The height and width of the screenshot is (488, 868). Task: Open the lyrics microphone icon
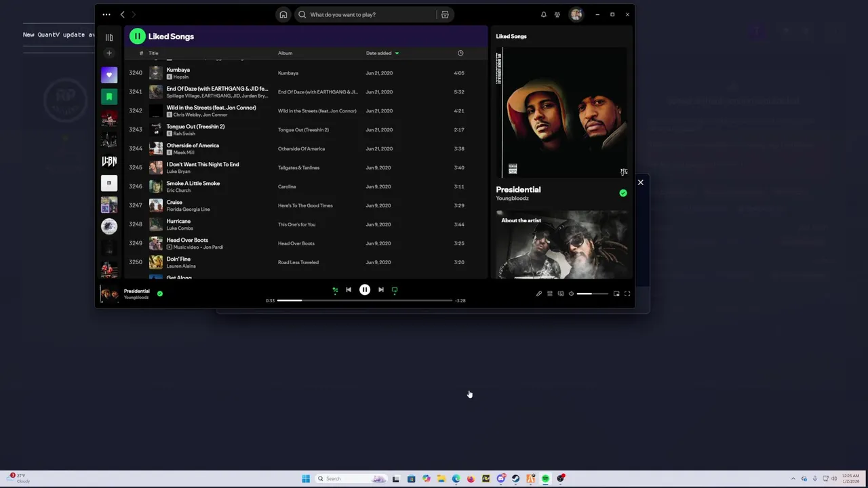coord(539,293)
